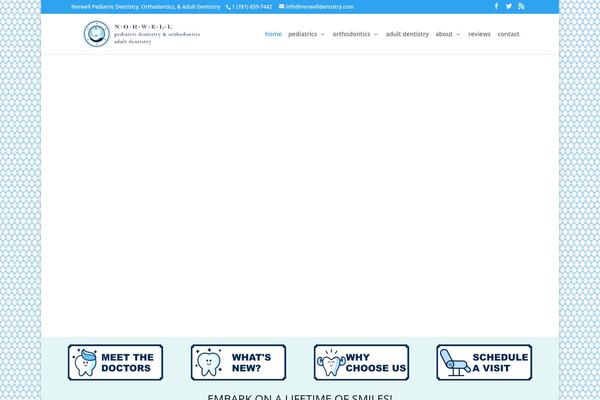This screenshot has height=400, width=600.
Task: Click the sparkling tooth icon on What's New
Action: (209, 362)
